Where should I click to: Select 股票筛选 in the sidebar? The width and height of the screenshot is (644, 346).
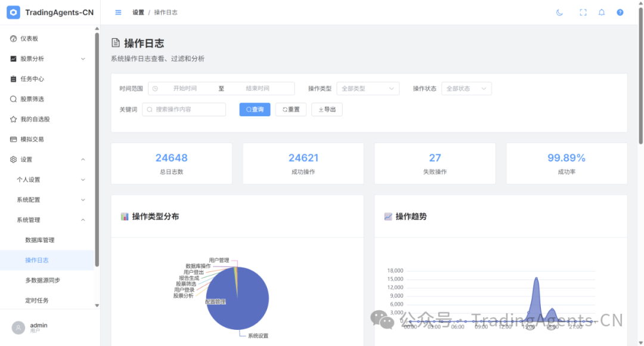[32, 99]
